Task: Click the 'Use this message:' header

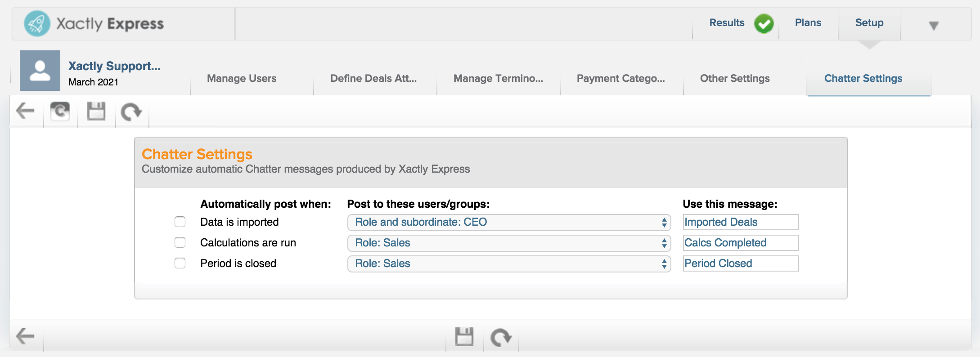Action: pyautogui.click(x=730, y=204)
